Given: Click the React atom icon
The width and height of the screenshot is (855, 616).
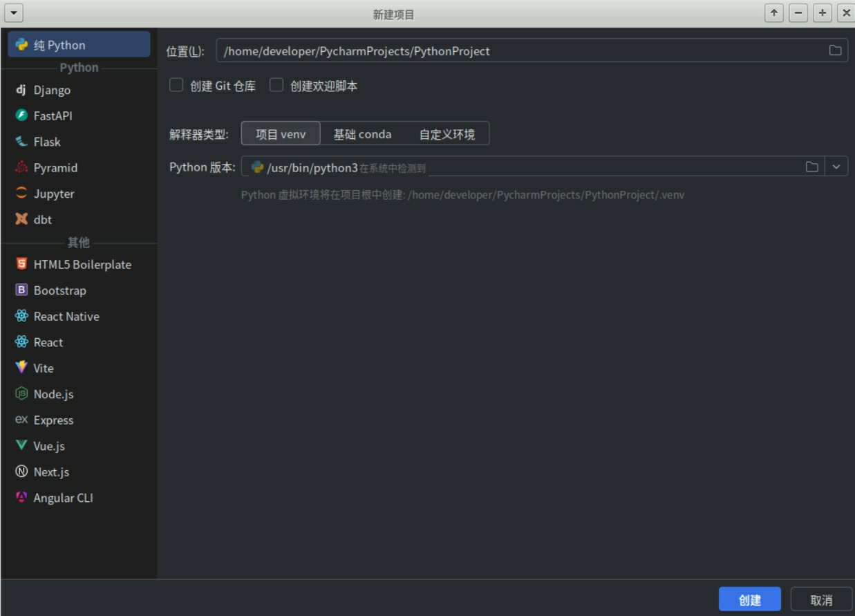Looking at the screenshot, I should pos(21,342).
